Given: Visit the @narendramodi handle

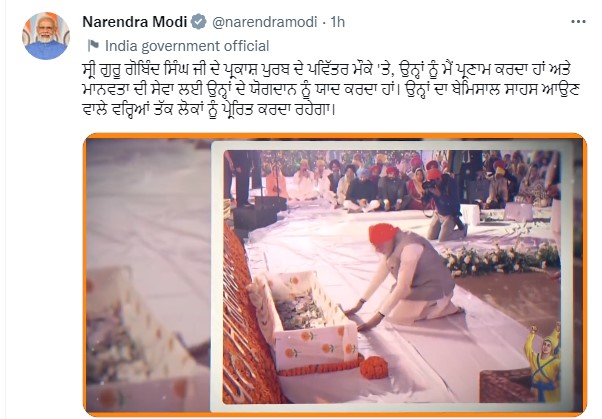Looking at the screenshot, I should (265, 22).
